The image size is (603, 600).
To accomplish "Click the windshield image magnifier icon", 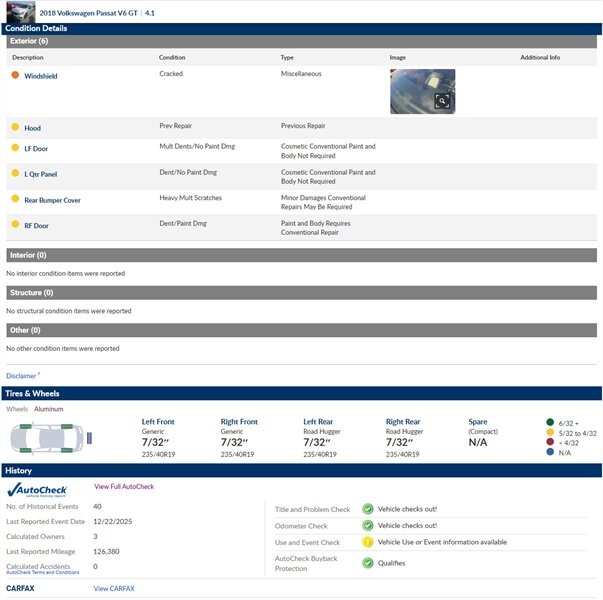I will coord(443,101).
